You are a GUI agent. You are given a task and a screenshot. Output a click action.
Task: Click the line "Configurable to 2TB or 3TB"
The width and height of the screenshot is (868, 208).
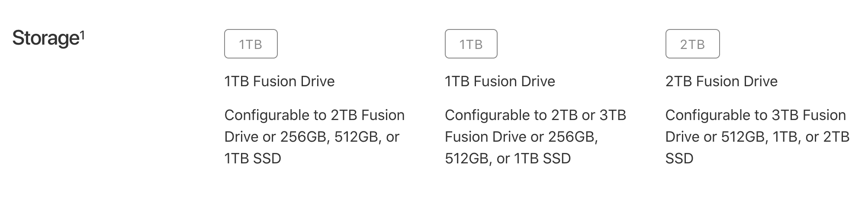[x=535, y=115]
